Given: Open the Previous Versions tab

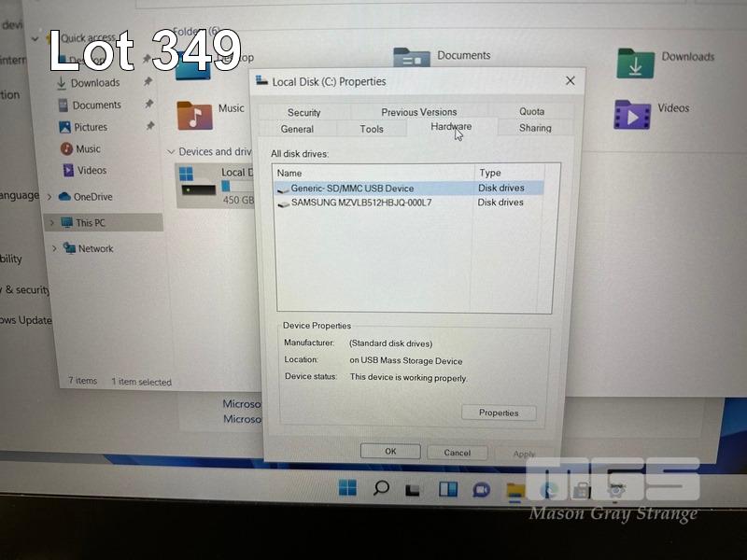Looking at the screenshot, I should click(418, 112).
